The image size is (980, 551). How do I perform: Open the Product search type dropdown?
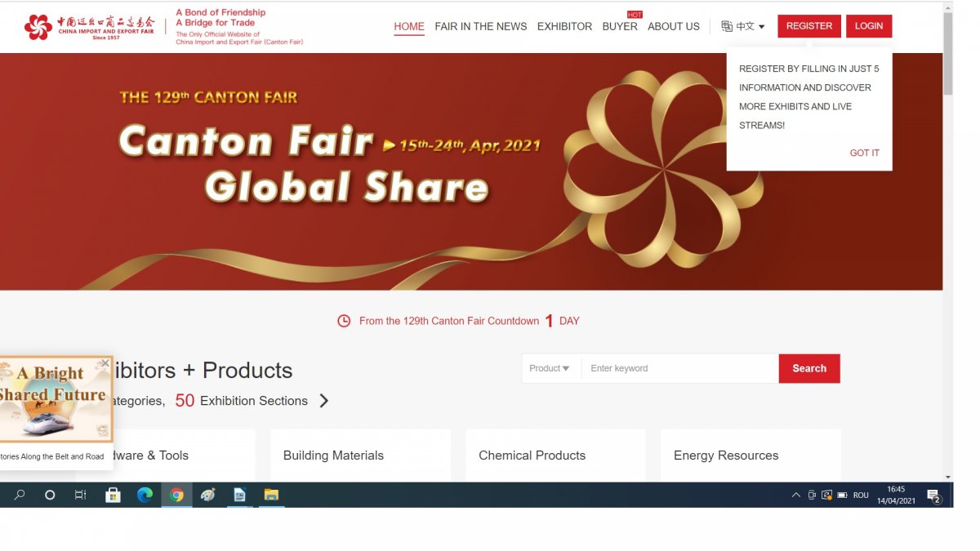[x=551, y=368]
